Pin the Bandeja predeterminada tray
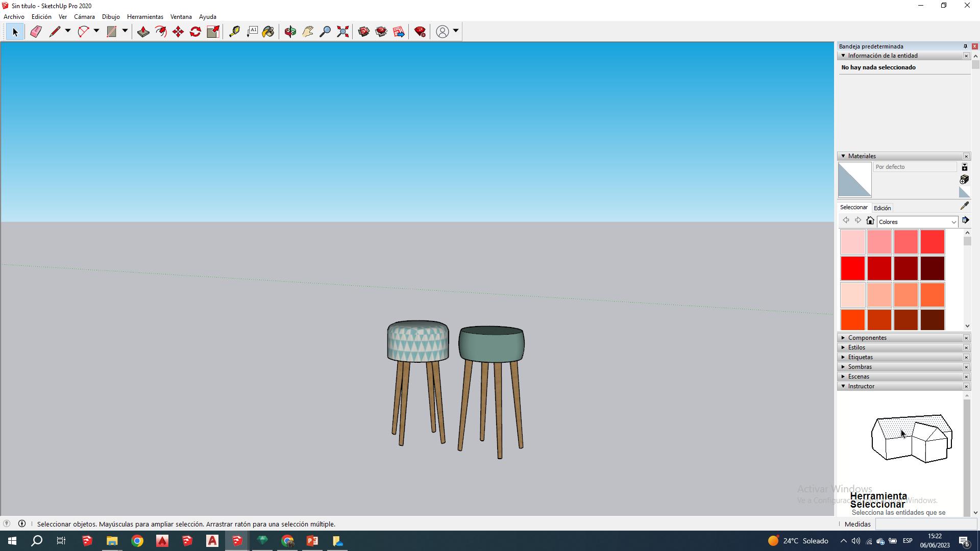The image size is (980, 551). click(965, 46)
